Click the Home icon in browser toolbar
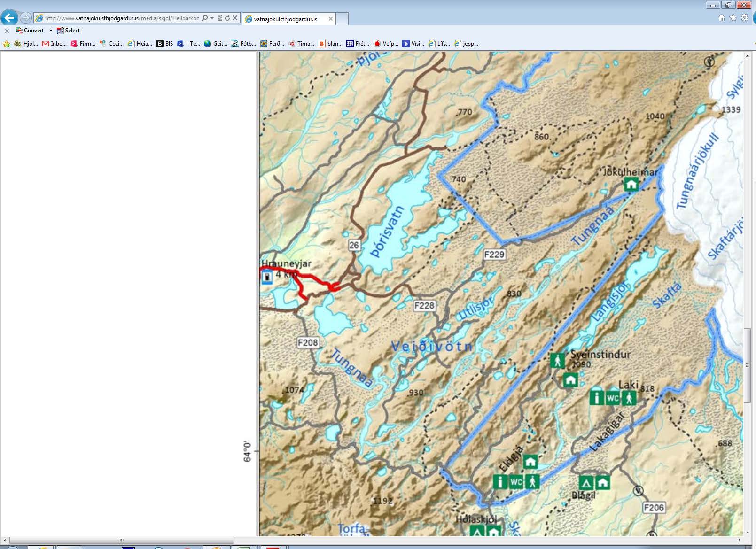This screenshot has width=756, height=549. (721, 18)
